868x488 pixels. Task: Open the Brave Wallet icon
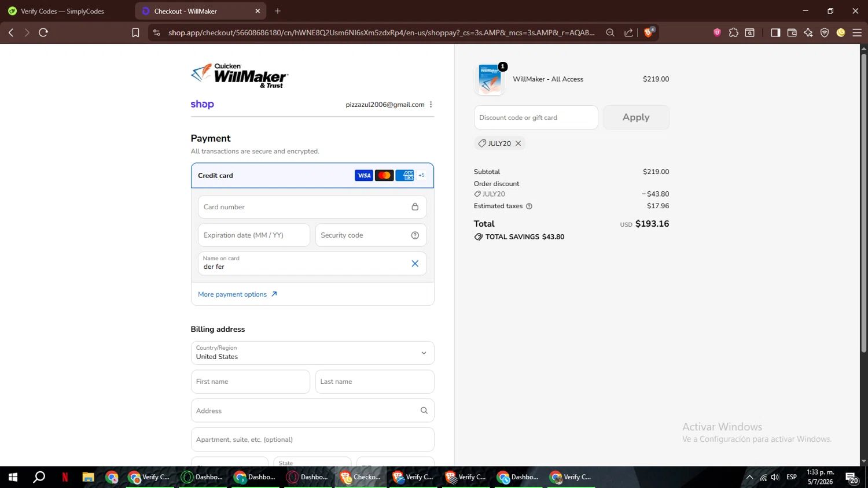(792, 32)
